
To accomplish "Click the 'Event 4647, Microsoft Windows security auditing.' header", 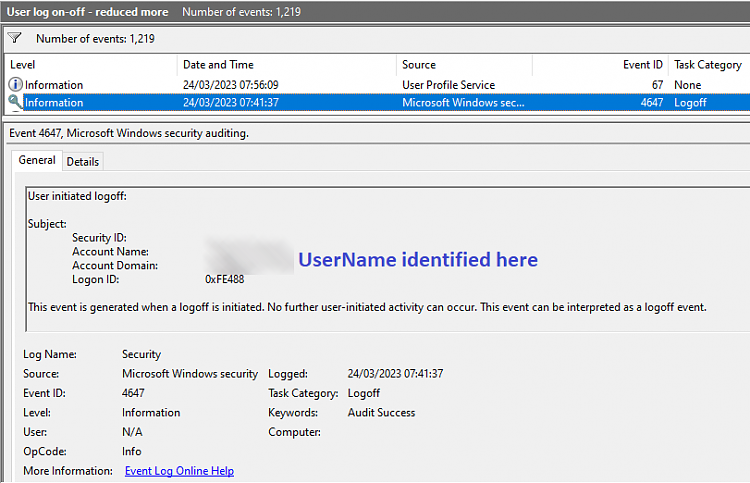I will click(129, 133).
